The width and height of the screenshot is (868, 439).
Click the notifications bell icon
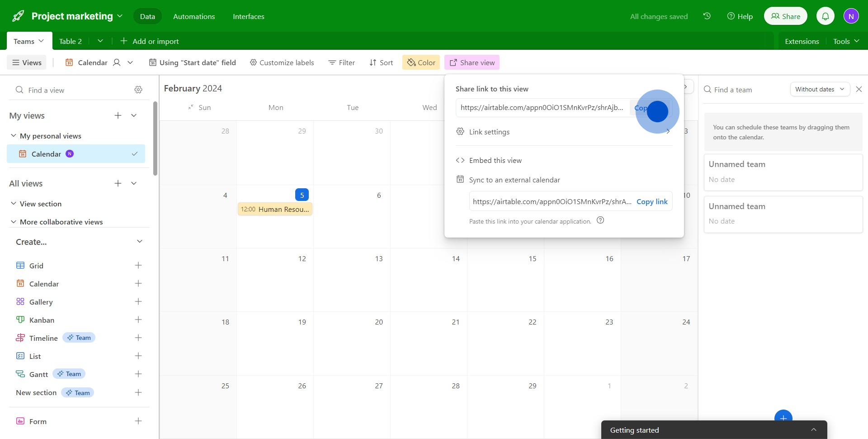[x=826, y=16]
